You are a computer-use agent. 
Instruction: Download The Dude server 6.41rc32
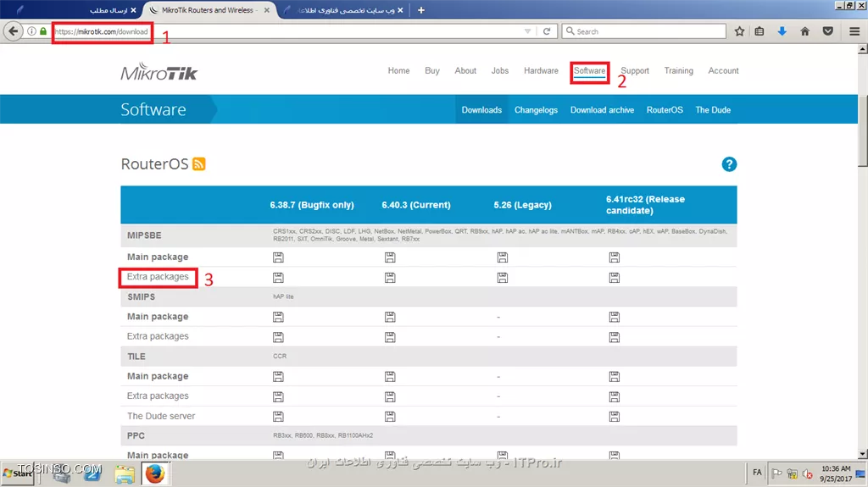tap(614, 417)
